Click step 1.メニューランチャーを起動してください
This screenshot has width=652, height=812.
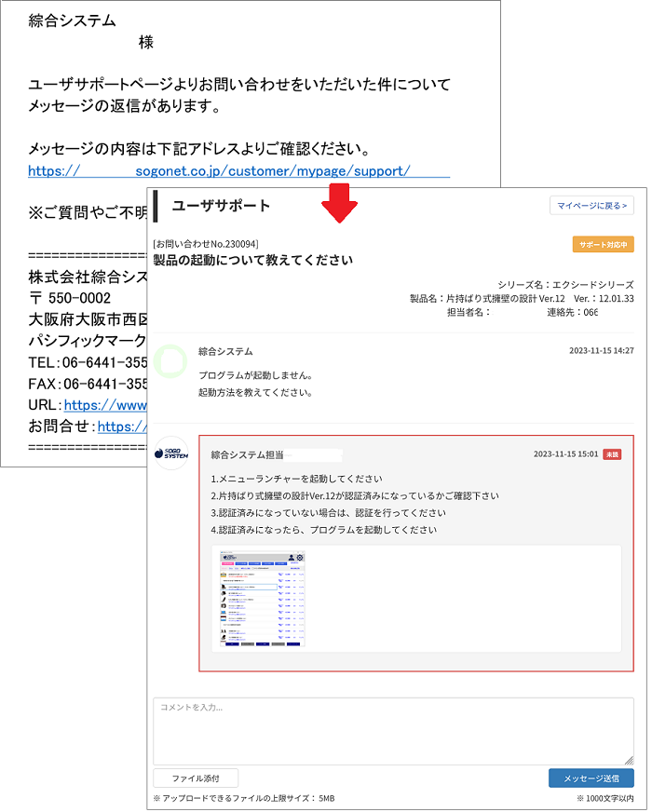point(297,479)
